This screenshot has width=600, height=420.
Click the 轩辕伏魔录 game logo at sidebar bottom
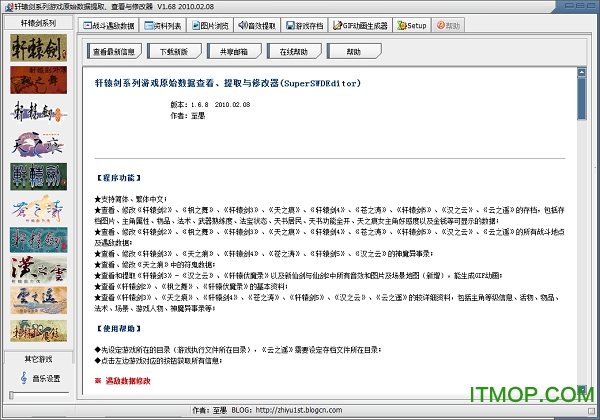39,330
